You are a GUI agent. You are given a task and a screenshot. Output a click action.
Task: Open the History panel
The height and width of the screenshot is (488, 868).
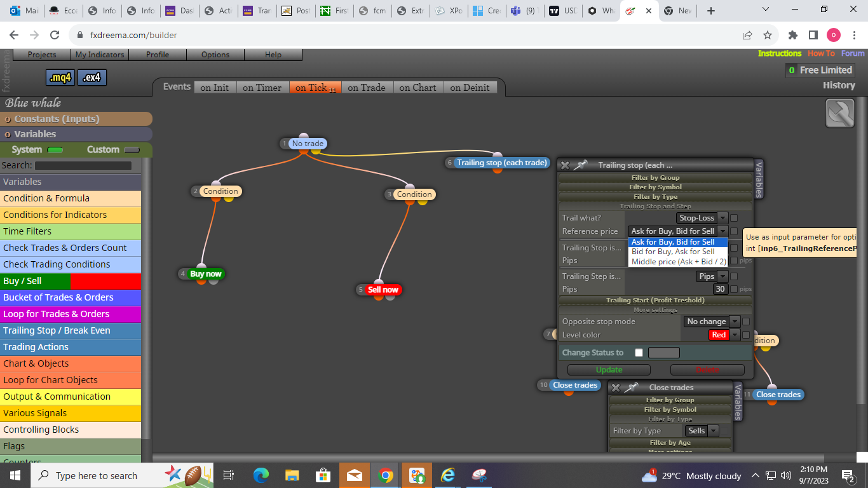pyautogui.click(x=839, y=85)
